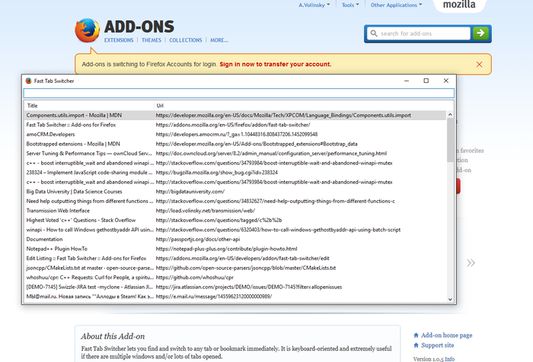Select Highest Voted 'c++' Questions row
The image size is (533, 362).
pyautogui.click(x=235, y=220)
